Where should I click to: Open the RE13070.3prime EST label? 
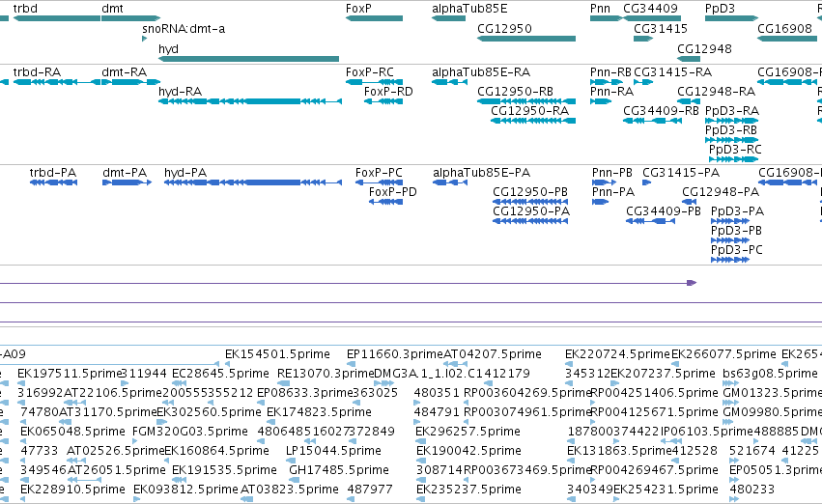click(x=326, y=374)
